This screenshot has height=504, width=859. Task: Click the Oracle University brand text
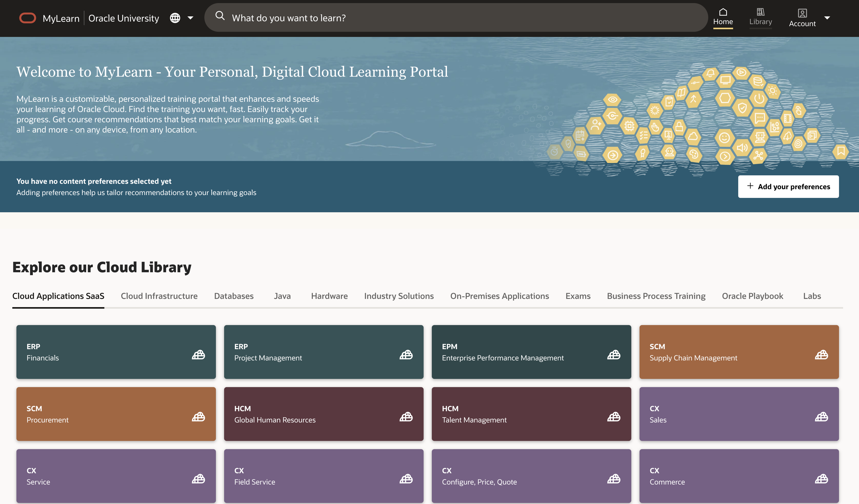point(124,18)
